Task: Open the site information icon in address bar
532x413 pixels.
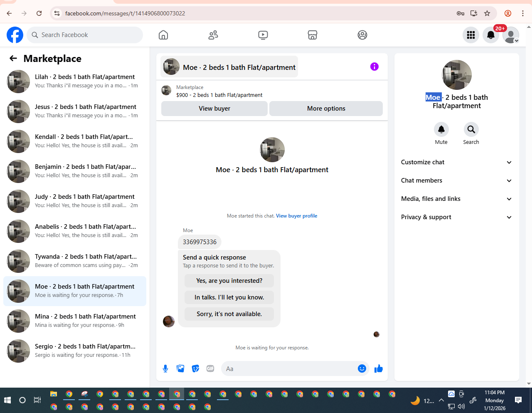Action: 57,13
